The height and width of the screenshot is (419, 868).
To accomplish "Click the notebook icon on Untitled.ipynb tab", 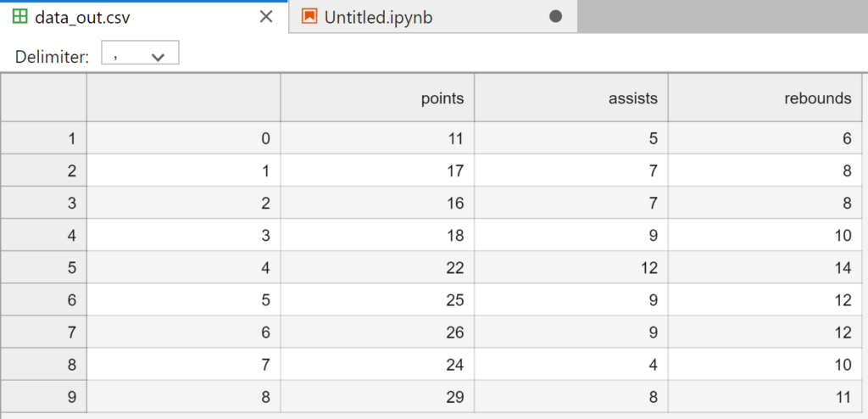I will pos(310,17).
